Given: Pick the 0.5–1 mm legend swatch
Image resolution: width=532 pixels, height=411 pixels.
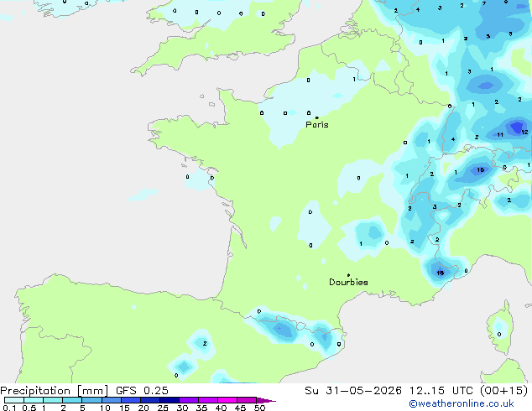Looking at the screenshot, I should click(34, 400).
